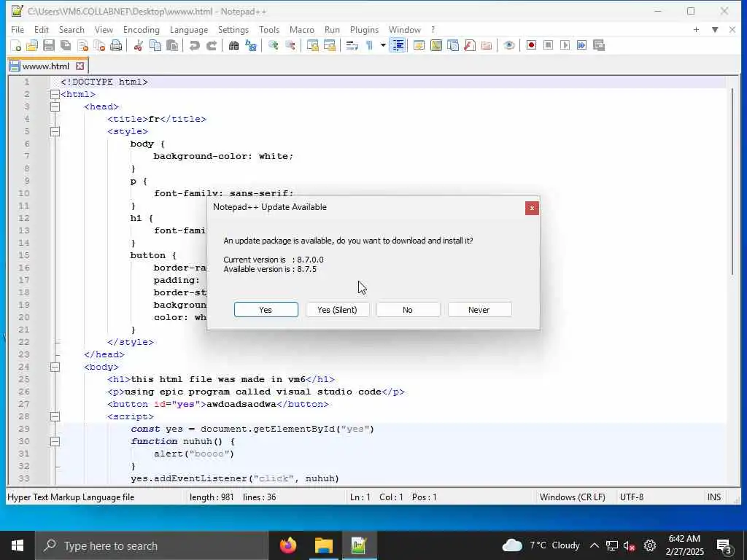Screen dimensions: 747x560
Task: Zoom out using the magnifier minus icon
Action: (x=290, y=46)
